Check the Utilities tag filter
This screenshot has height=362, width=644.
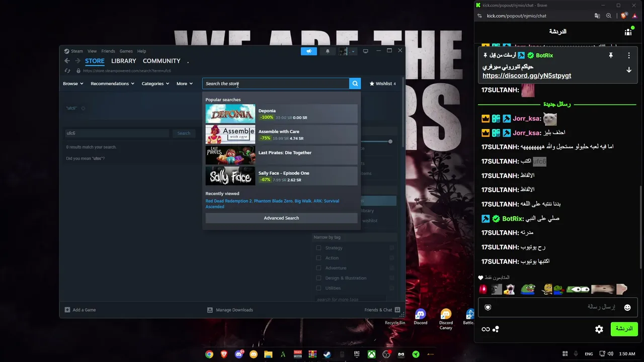tap(318, 288)
